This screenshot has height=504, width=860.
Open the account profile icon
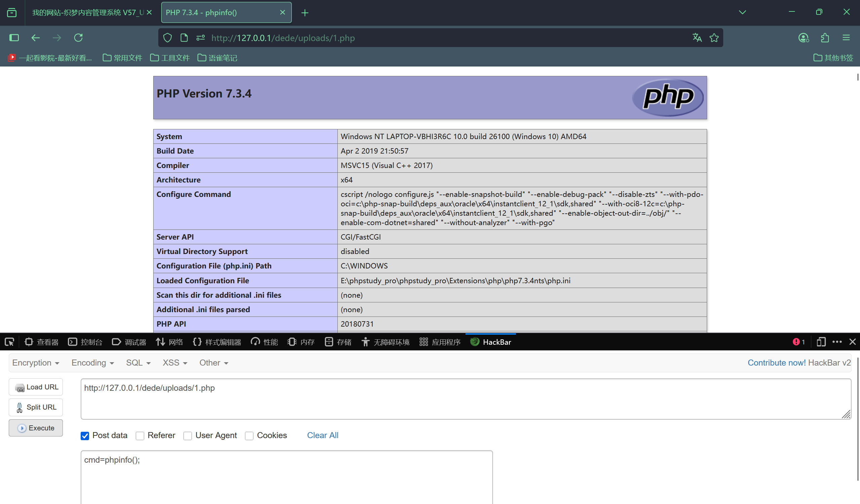point(804,38)
